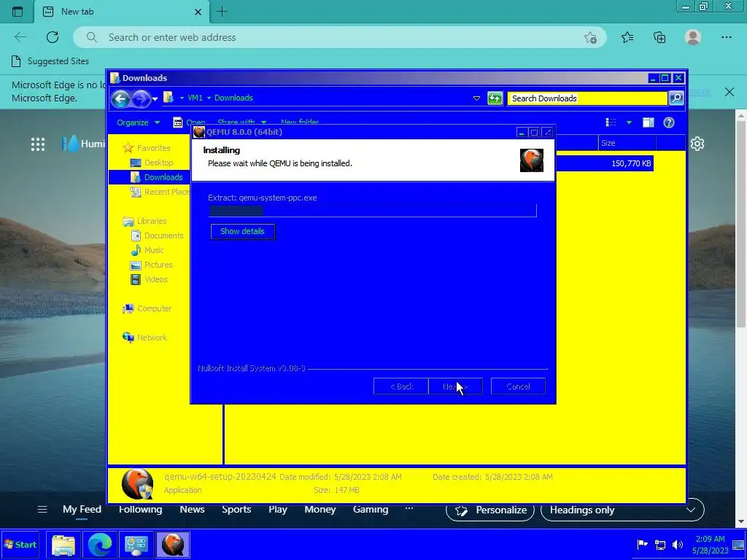This screenshot has width=747, height=560.
Task: Click the disabled Back button in installer
Action: coord(400,386)
